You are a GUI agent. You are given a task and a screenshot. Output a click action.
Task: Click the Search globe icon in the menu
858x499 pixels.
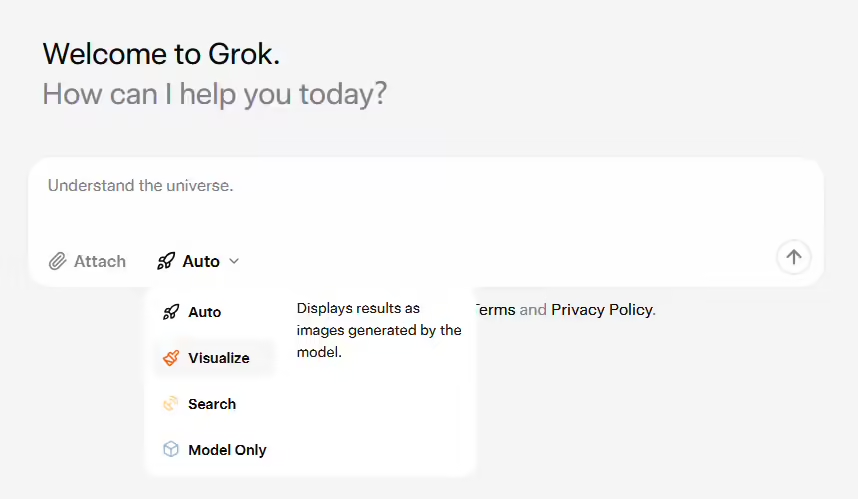click(171, 404)
